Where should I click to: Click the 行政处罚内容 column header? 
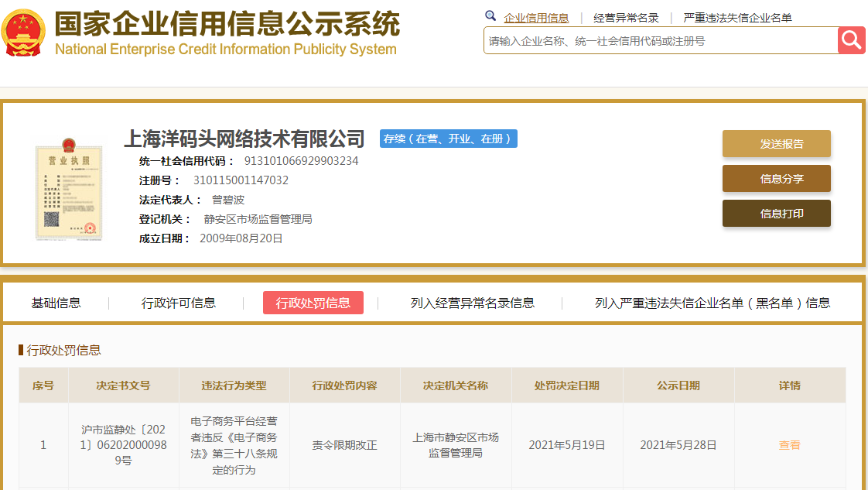pyautogui.click(x=344, y=385)
